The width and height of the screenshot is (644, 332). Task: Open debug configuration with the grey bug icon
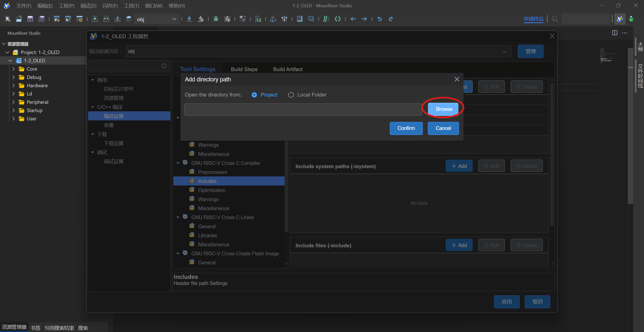pyautogui.click(x=227, y=19)
